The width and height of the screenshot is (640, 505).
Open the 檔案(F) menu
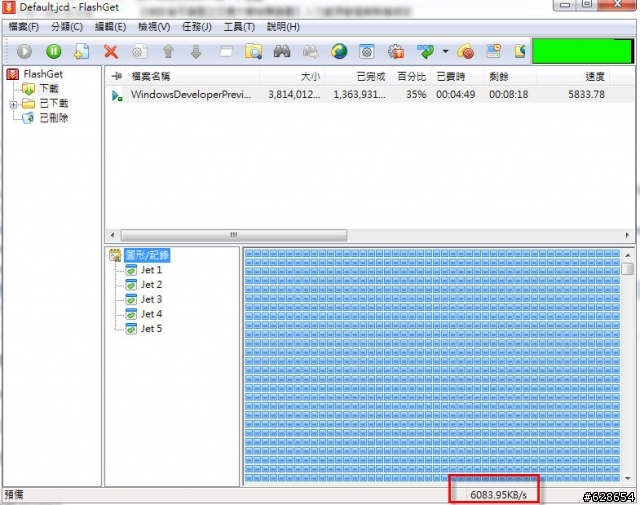point(24,27)
